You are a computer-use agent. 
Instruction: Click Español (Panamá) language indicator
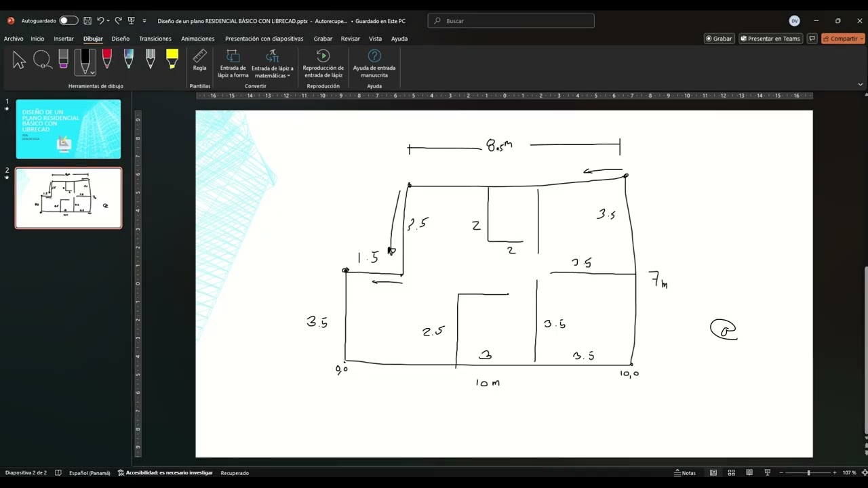pyautogui.click(x=90, y=472)
